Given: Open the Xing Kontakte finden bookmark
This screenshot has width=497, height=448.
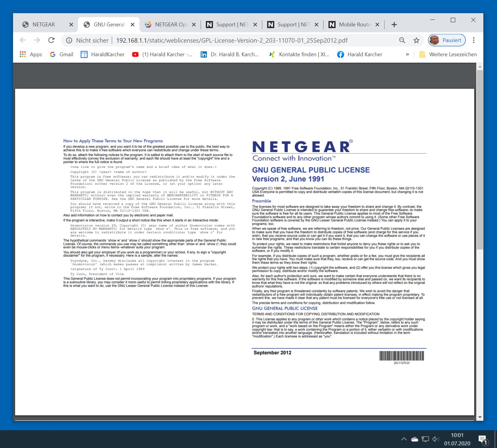Looking at the screenshot, I should tap(299, 54).
